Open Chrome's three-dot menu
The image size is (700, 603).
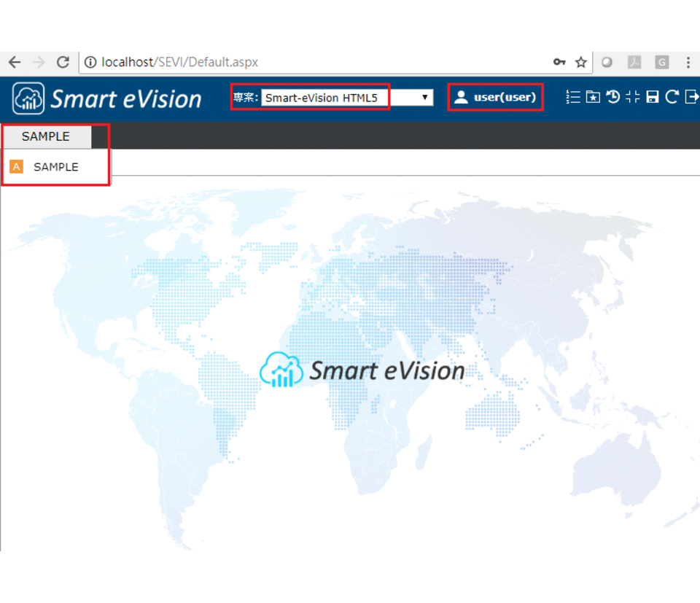click(x=688, y=63)
